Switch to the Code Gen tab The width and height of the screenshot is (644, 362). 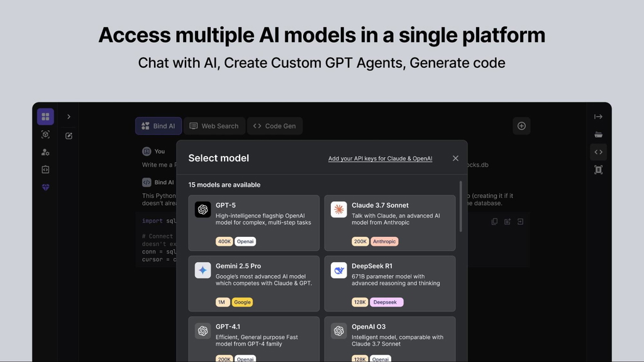(274, 126)
